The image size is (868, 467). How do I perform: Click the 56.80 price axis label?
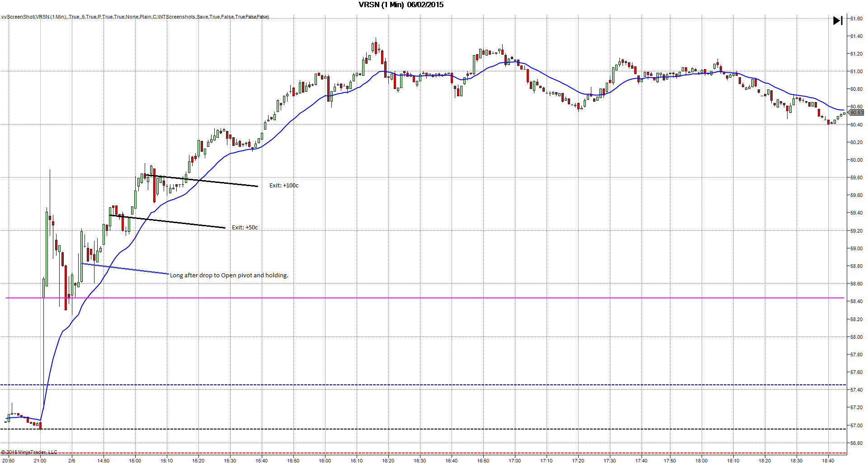[x=856, y=443]
